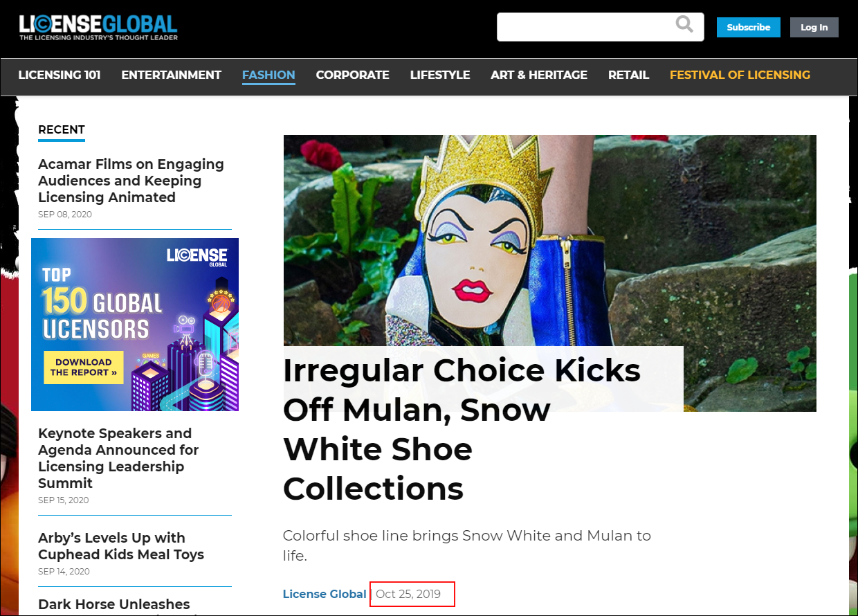Click the SEP 15, 2020 date text
858x616 pixels.
pos(64,500)
